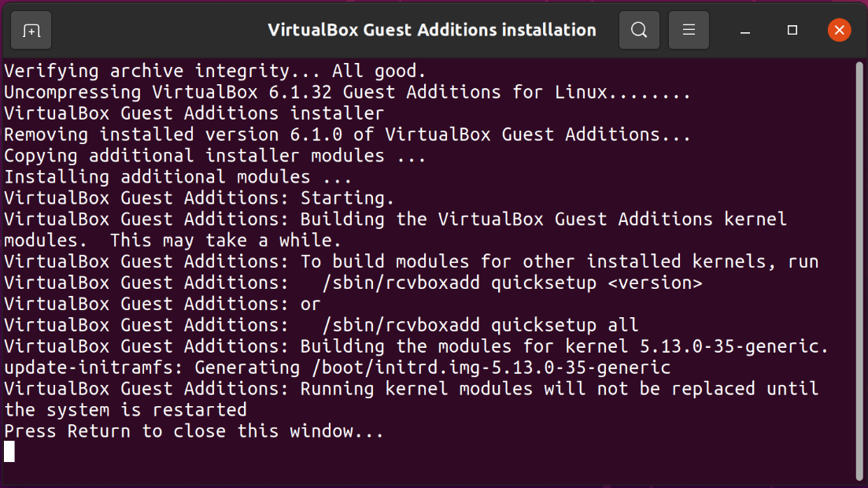Click the vertical scrollbar on the right edge

(859, 268)
